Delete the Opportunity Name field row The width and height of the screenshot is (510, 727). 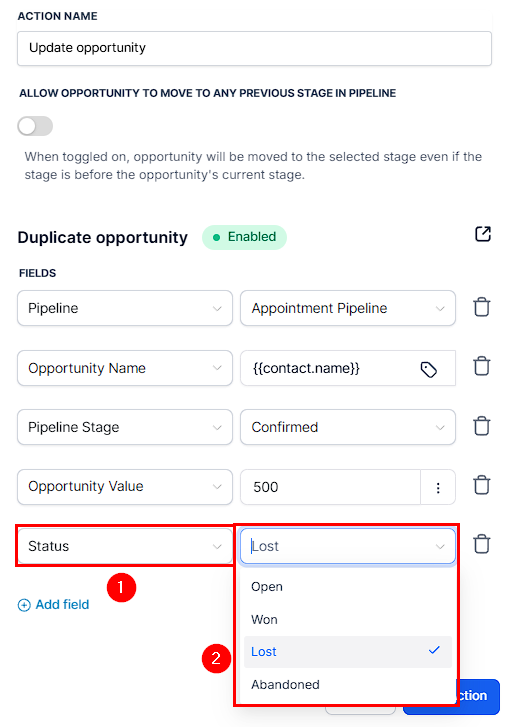[482, 366]
